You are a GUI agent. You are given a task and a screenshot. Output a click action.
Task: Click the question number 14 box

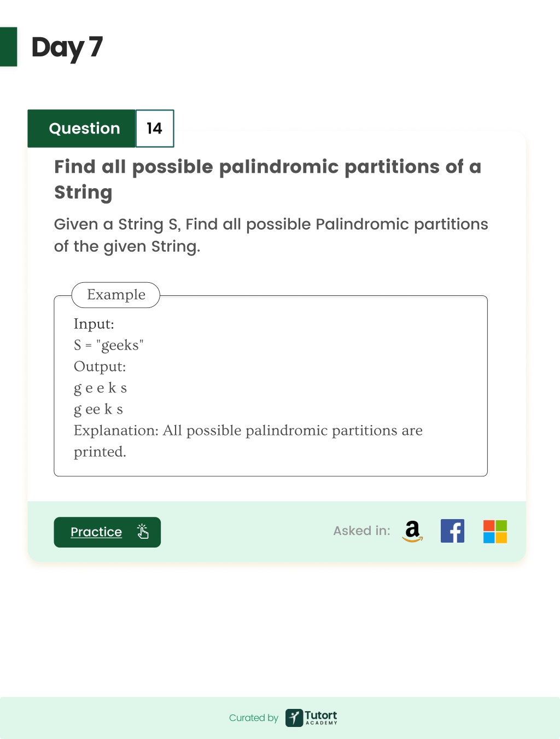pos(155,129)
